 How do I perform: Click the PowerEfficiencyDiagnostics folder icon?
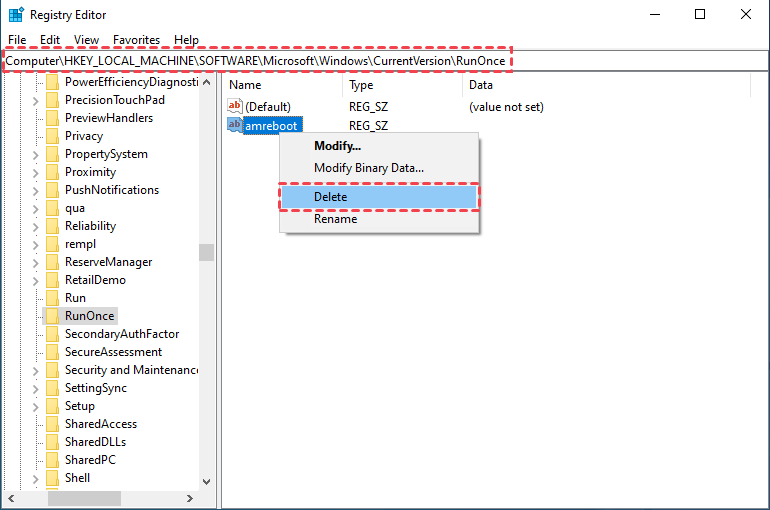(53, 82)
